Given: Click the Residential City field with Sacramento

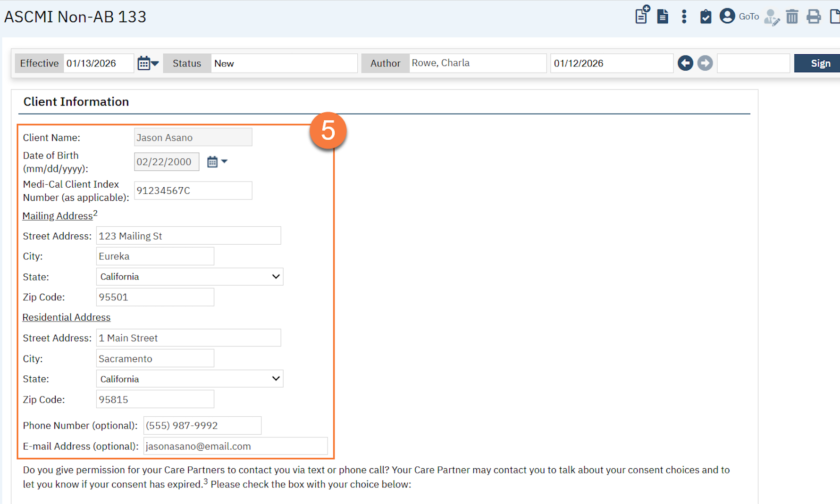Looking at the screenshot, I should tap(155, 359).
